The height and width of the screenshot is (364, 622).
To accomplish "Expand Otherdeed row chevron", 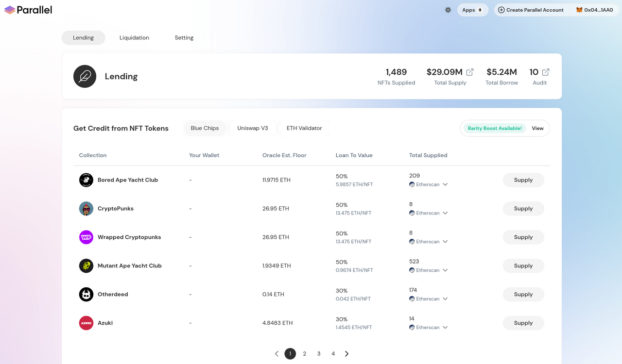I will (x=445, y=299).
